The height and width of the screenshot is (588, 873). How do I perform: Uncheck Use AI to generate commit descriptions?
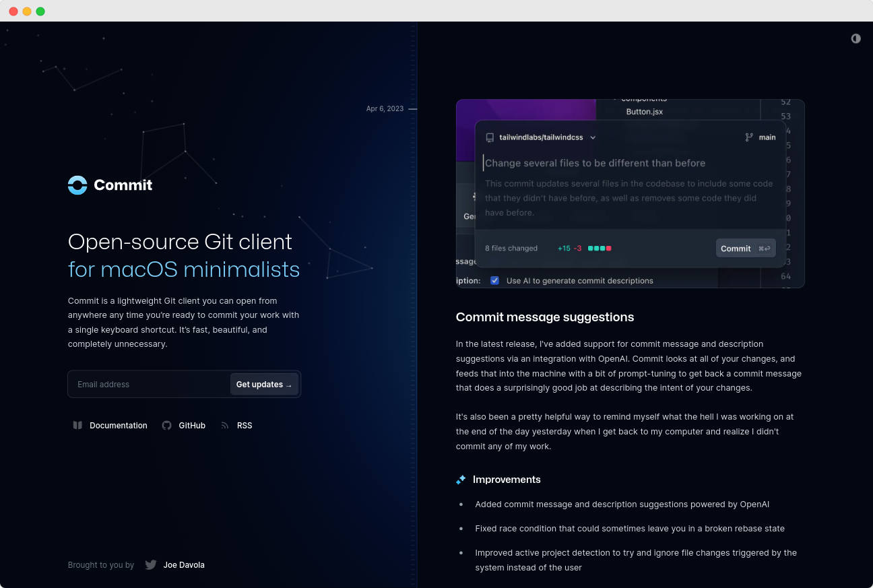494,281
